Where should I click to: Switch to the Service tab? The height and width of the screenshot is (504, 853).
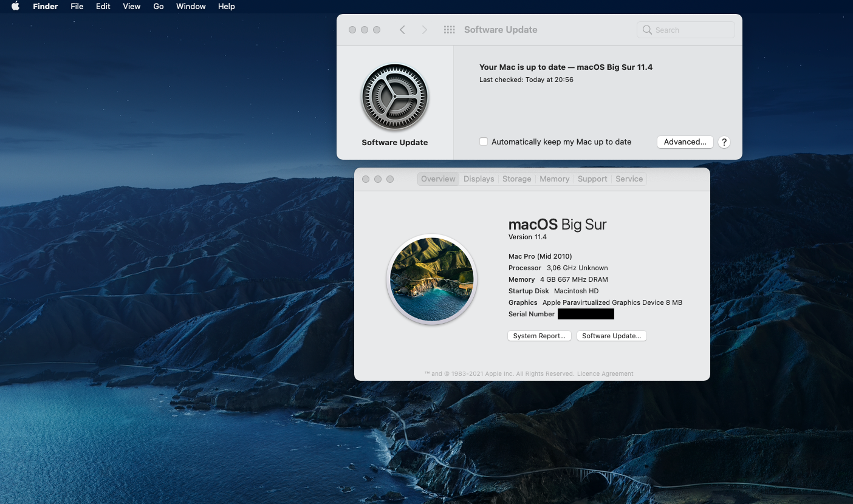pyautogui.click(x=629, y=179)
